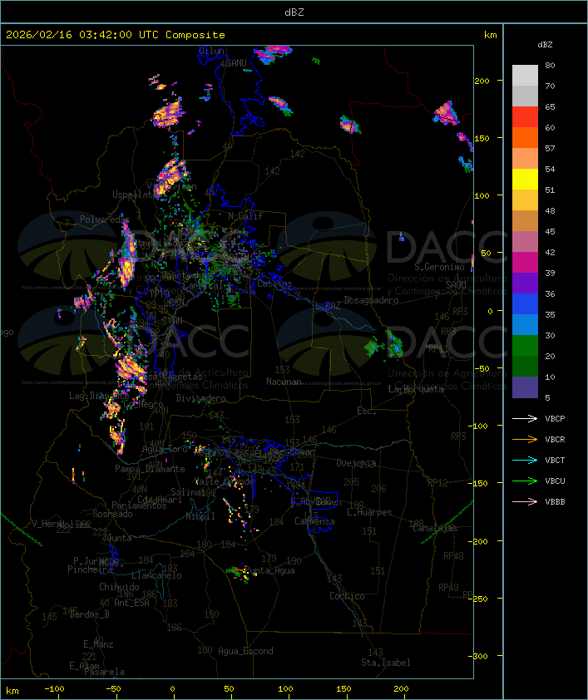
Task: Click the Nihuil place label
Action: point(200,516)
